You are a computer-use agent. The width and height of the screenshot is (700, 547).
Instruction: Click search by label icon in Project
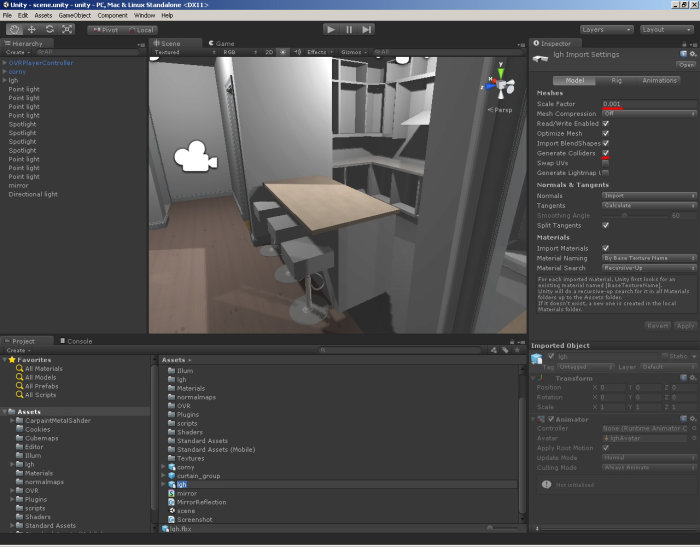[505, 351]
